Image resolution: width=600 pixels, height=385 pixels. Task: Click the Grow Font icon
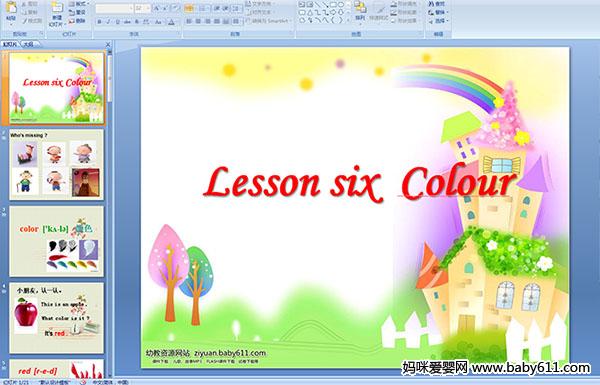157,8
